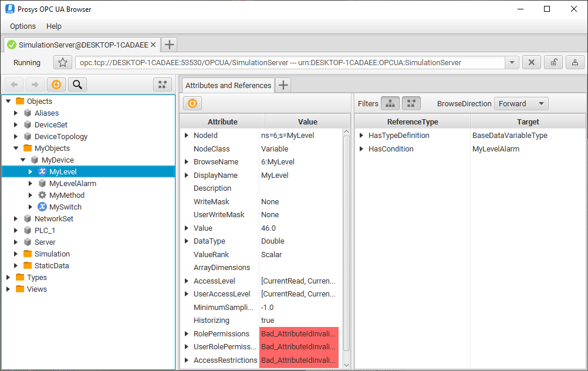Viewport: 588px width, 371px height.
Task: Open the Options menu
Action: pos(23,26)
